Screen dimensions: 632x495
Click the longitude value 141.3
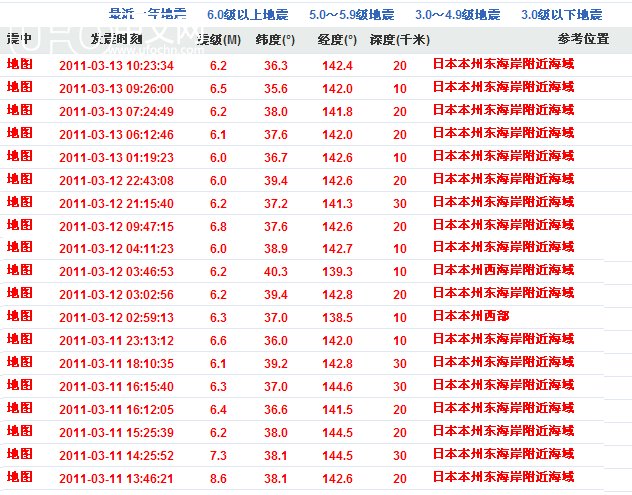(337, 204)
